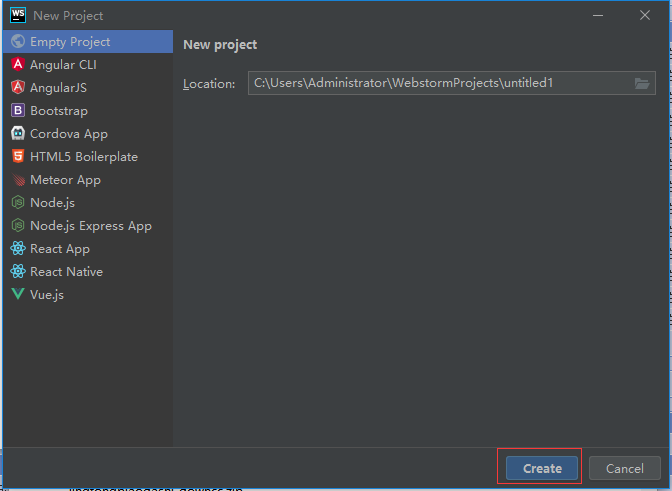Click the HTML5 Boilerplate badge icon

pos(18,157)
